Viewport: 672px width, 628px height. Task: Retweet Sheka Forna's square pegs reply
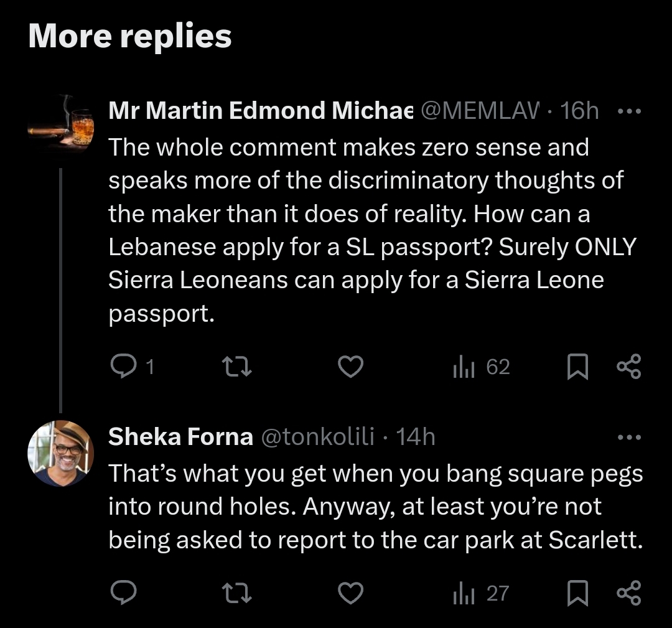(x=237, y=593)
